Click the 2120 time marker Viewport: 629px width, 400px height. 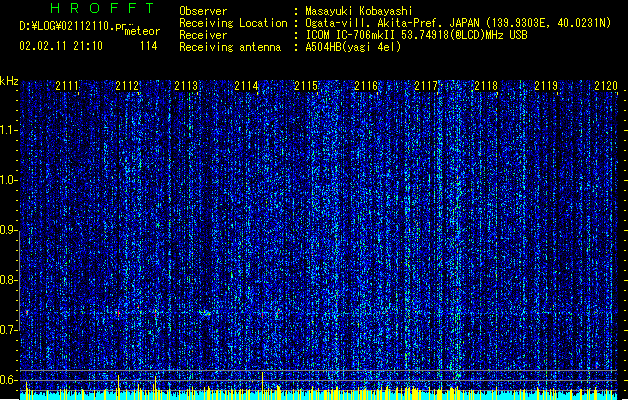(606, 86)
